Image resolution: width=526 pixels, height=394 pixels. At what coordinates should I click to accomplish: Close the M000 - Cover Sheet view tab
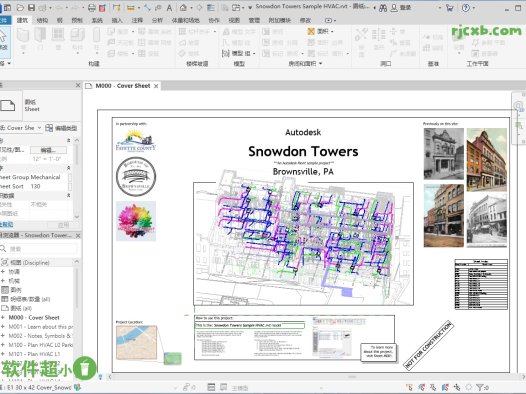[x=156, y=86]
